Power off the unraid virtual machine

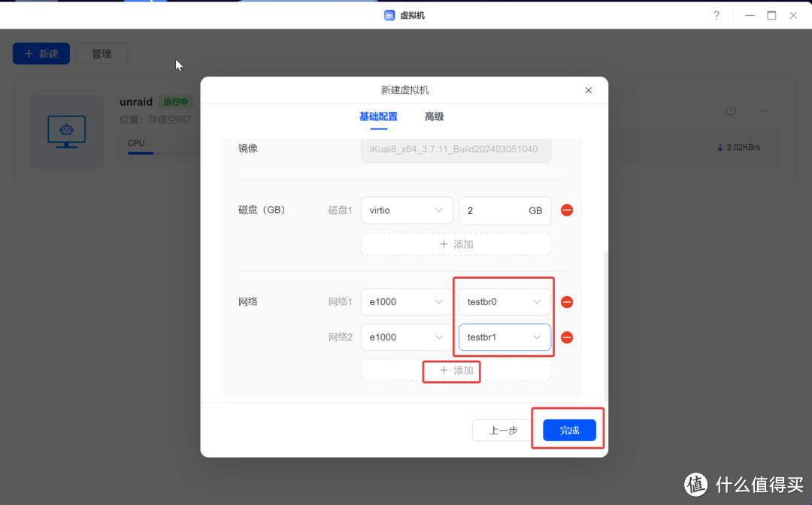pyautogui.click(x=730, y=110)
